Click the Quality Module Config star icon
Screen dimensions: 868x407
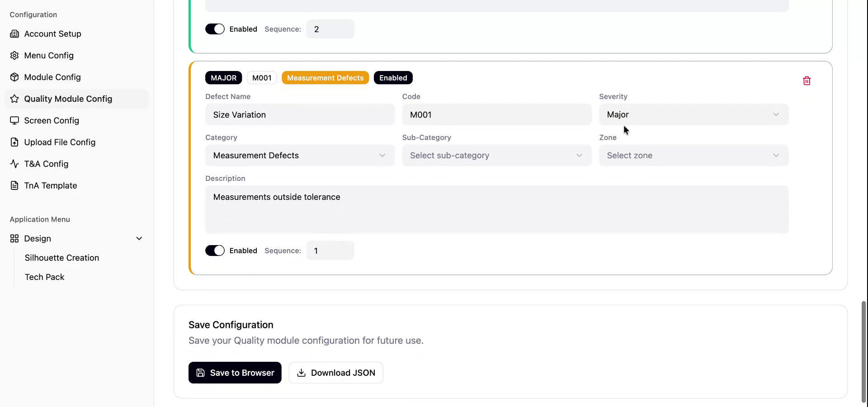(x=14, y=99)
